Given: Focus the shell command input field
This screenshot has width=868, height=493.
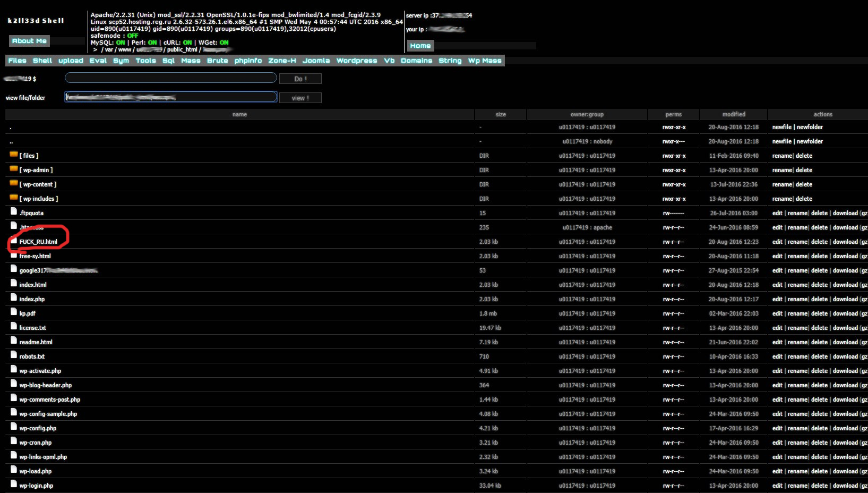Looking at the screenshot, I should [171, 78].
